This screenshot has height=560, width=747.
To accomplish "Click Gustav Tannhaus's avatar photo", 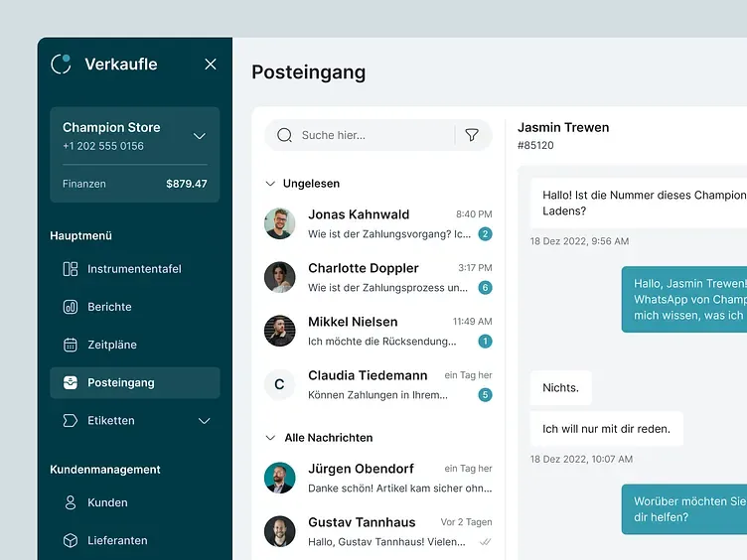I will coord(280,532).
